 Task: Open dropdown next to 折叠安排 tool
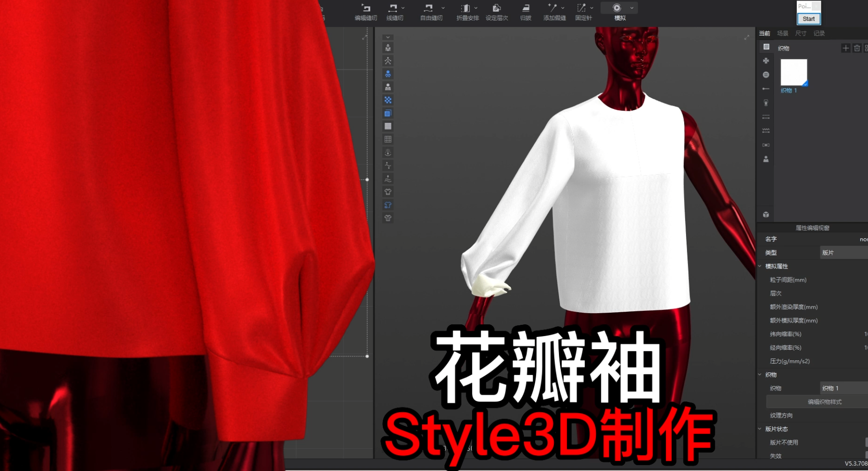click(476, 8)
